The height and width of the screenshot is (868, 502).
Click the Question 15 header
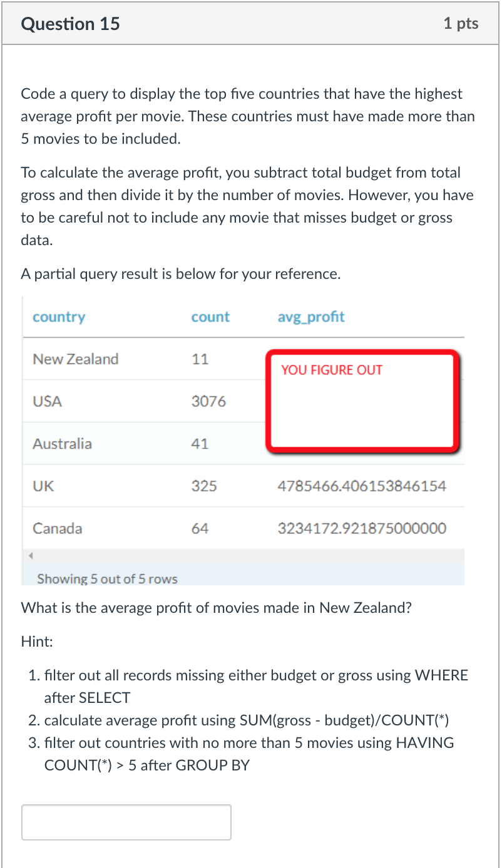(70, 24)
